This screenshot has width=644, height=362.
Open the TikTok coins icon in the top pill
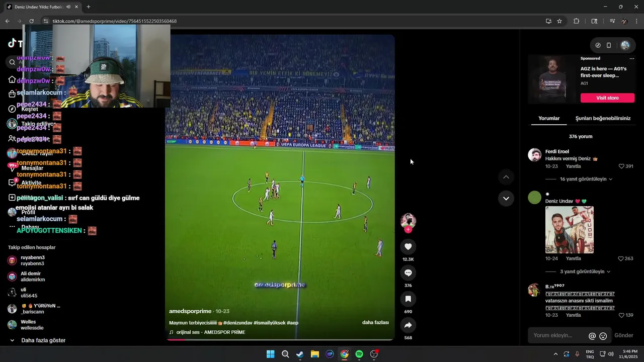pyautogui.click(x=598, y=45)
